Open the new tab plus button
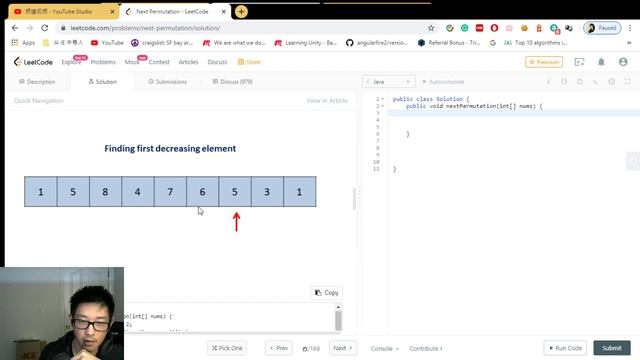Viewport: 640px width, 360px height. pos(241,11)
